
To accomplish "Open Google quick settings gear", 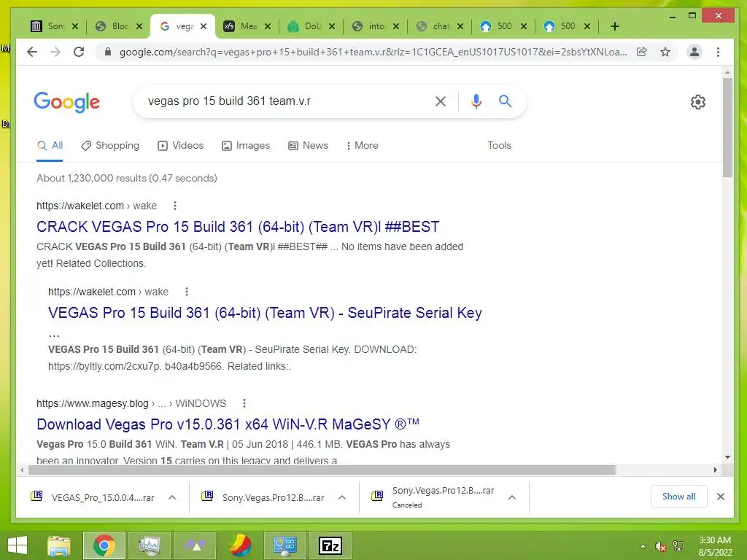I will pyautogui.click(x=698, y=102).
